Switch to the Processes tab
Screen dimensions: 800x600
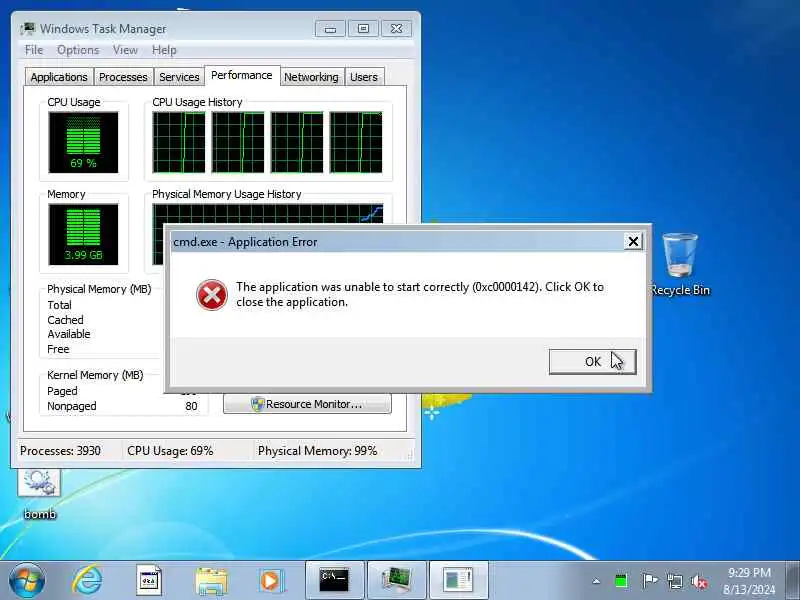[x=123, y=77]
